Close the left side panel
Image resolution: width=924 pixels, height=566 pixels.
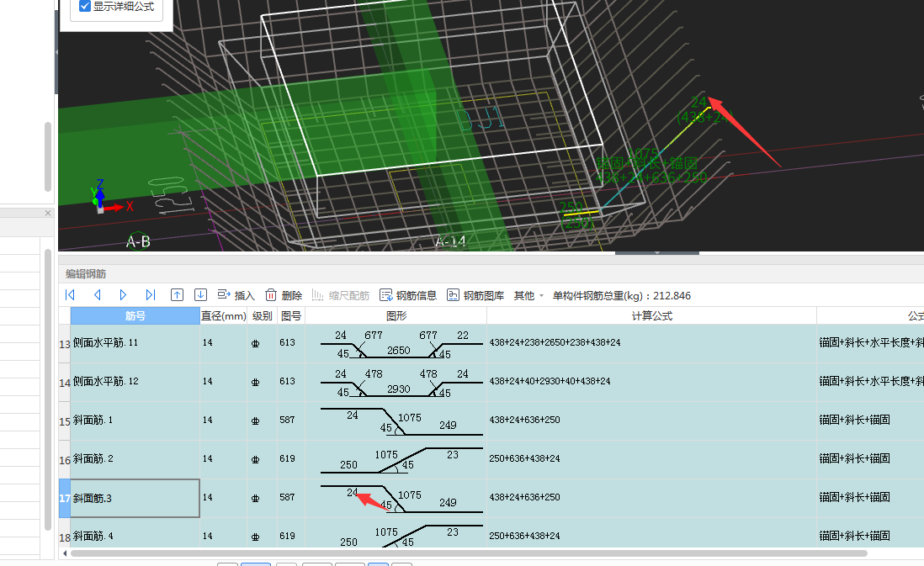coord(48,214)
